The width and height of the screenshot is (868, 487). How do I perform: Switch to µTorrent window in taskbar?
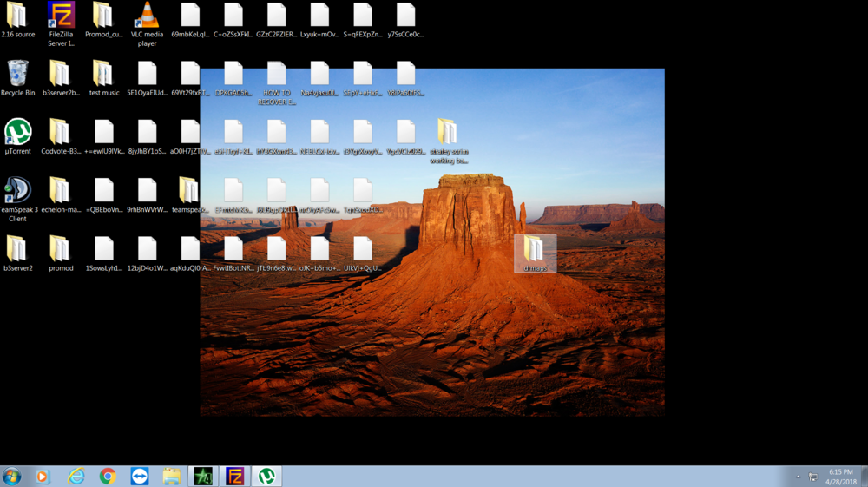pyautogui.click(x=267, y=476)
